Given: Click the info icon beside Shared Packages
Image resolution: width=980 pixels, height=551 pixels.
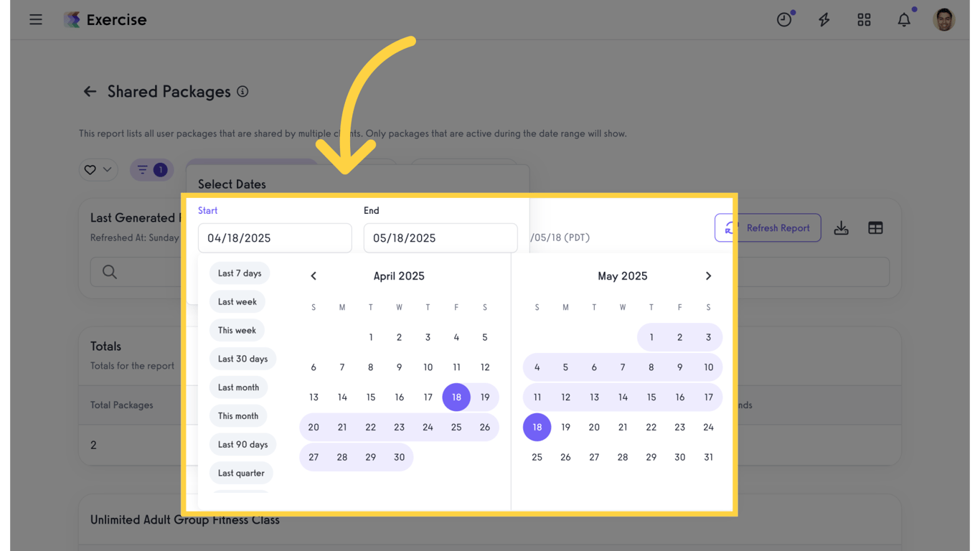Looking at the screenshot, I should click(242, 92).
